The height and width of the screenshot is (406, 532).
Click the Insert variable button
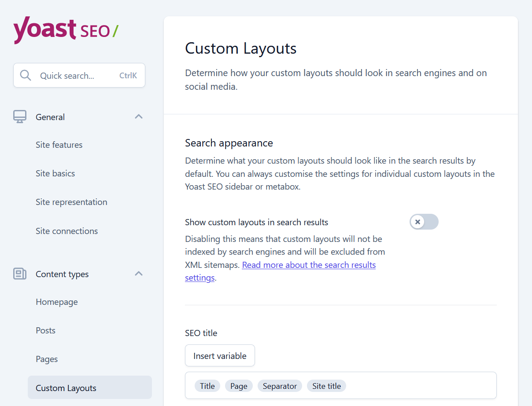coord(220,355)
